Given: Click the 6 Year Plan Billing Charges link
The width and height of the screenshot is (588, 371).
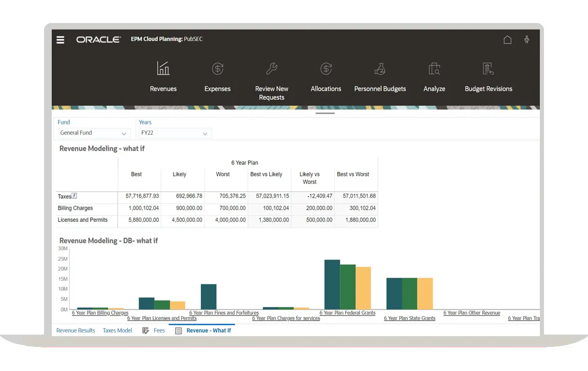Looking at the screenshot, I should (x=100, y=313).
